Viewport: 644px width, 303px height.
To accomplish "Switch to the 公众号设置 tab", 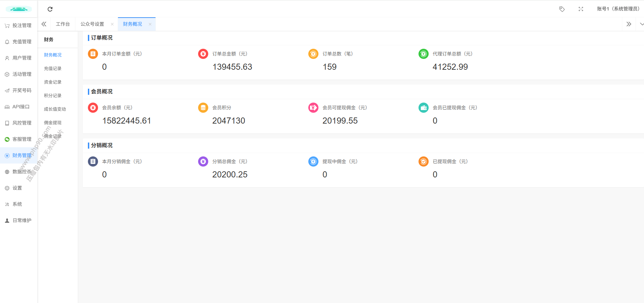I will 92,24.
